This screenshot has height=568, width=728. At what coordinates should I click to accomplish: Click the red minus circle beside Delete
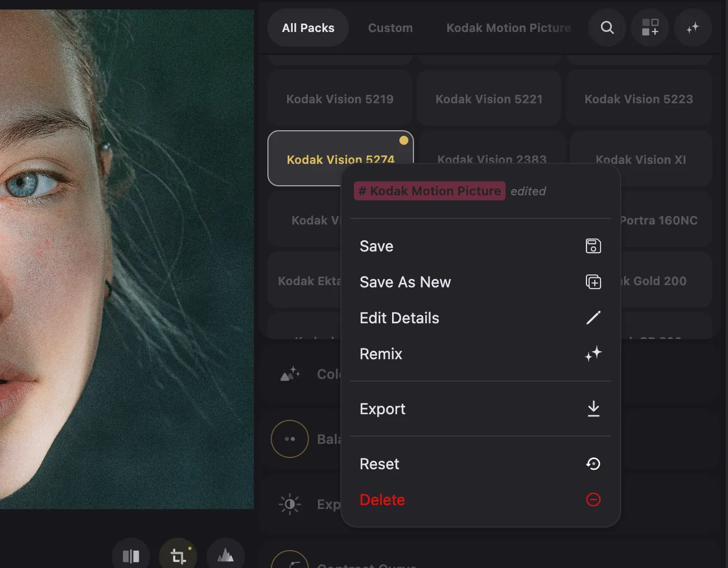click(593, 500)
